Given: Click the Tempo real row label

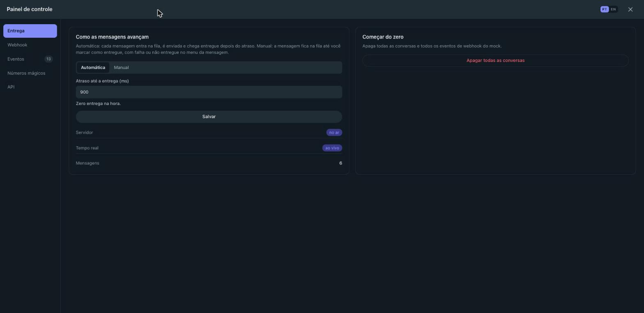Looking at the screenshot, I should pos(87,148).
